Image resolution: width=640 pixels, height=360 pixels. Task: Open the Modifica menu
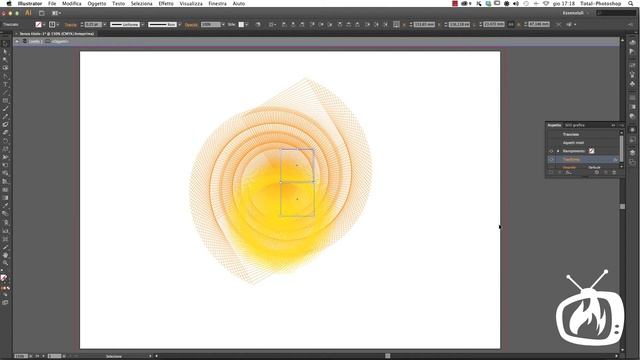point(72,3)
